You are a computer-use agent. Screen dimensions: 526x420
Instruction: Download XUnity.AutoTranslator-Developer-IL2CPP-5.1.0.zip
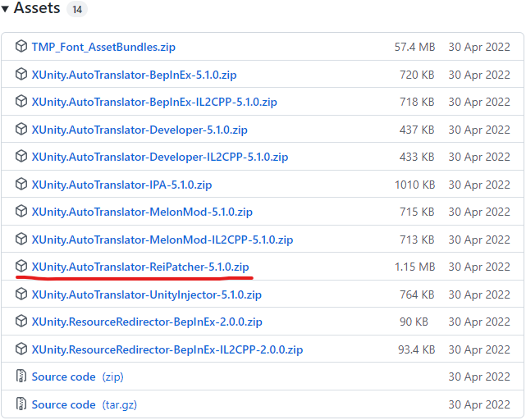160,157
